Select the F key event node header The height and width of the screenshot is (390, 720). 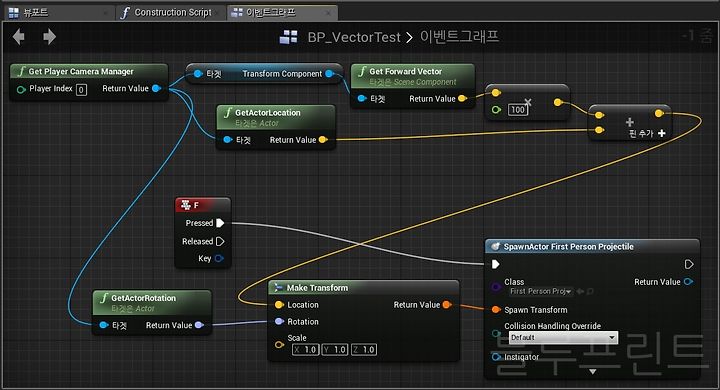point(202,205)
